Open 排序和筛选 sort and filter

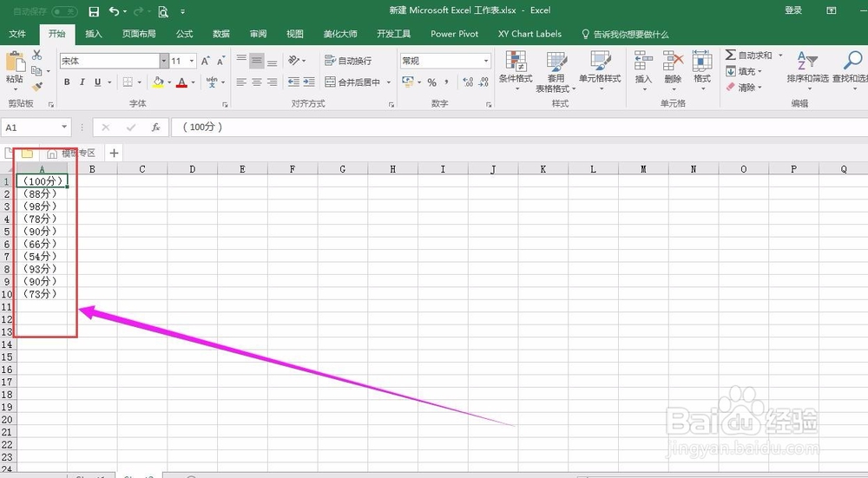(x=807, y=70)
